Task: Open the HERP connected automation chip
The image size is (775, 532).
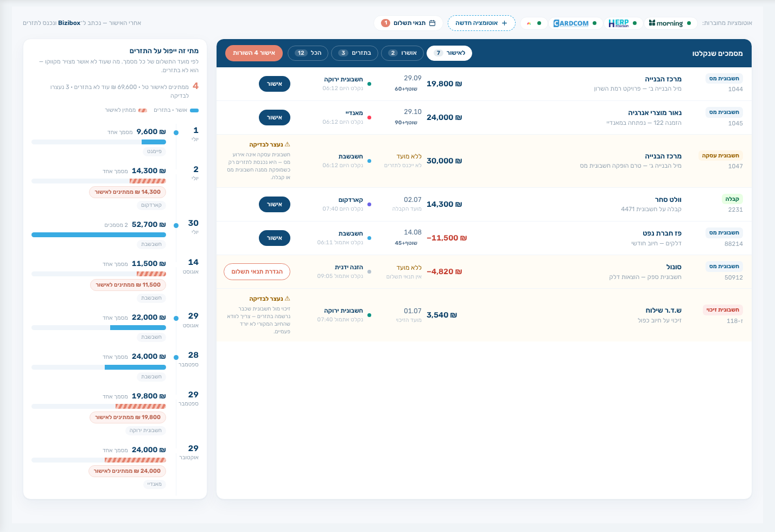Action: 622,23
